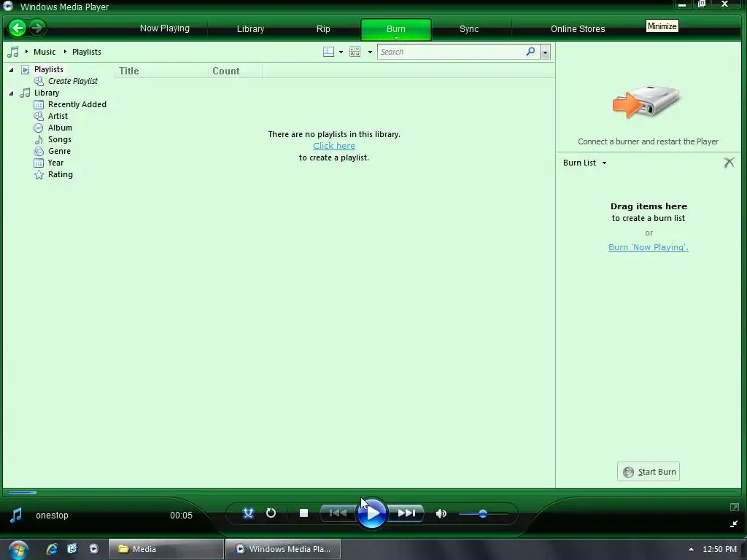
Task: Toggle repeat mode
Action: point(271,513)
